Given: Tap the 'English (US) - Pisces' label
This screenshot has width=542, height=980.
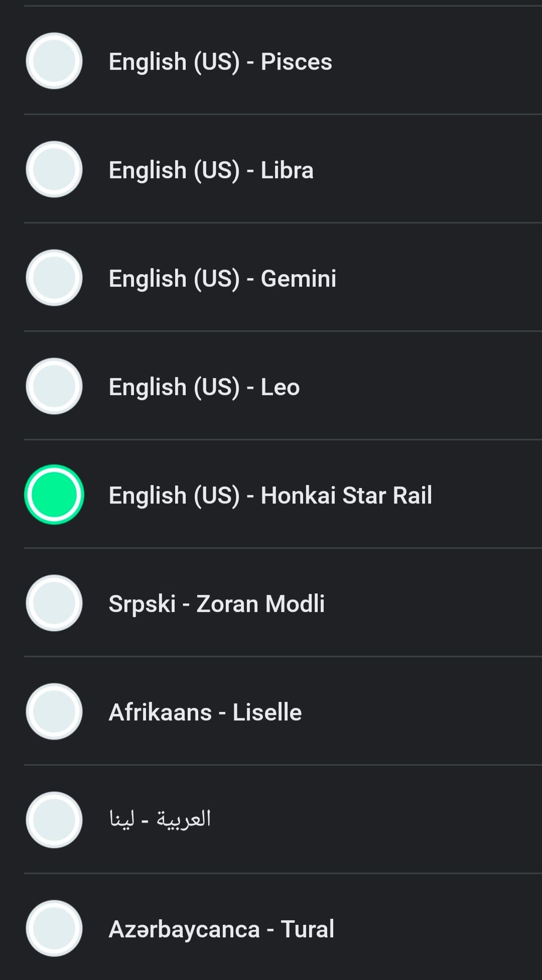Looking at the screenshot, I should (220, 62).
